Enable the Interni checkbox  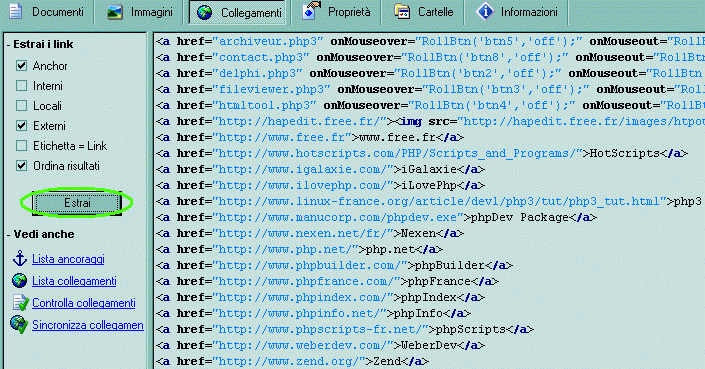click(x=21, y=86)
